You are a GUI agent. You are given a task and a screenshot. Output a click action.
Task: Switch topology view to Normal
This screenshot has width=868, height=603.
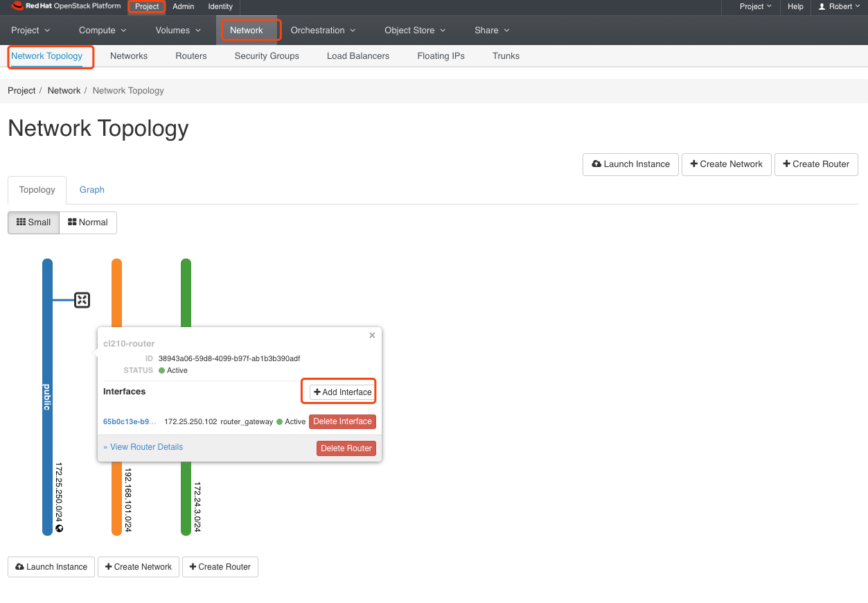(x=88, y=222)
